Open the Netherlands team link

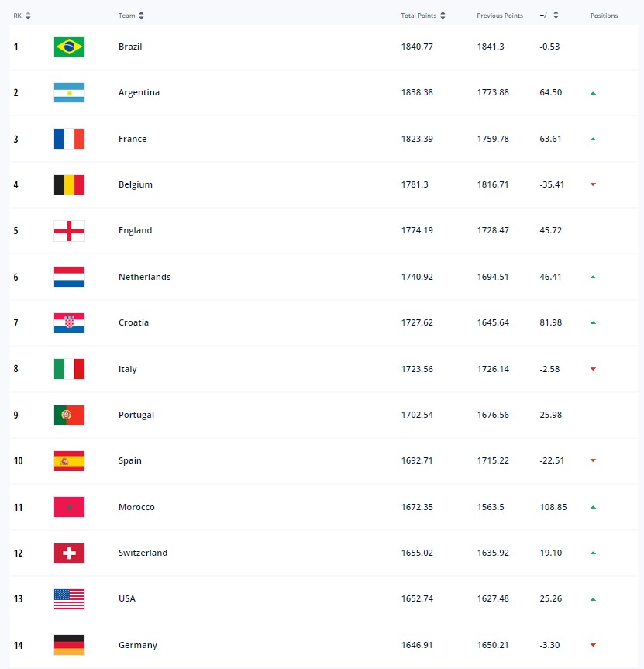pyautogui.click(x=144, y=277)
